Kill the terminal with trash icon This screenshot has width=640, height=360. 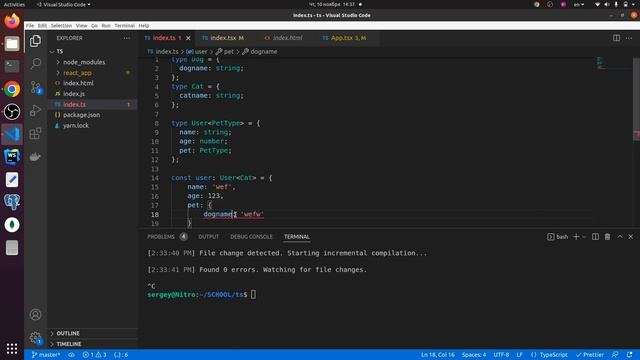click(x=607, y=237)
